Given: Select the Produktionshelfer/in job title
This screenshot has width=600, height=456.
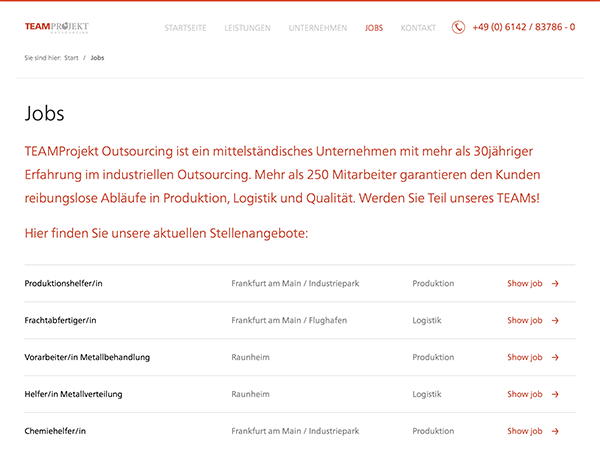Looking at the screenshot, I should tap(64, 283).
